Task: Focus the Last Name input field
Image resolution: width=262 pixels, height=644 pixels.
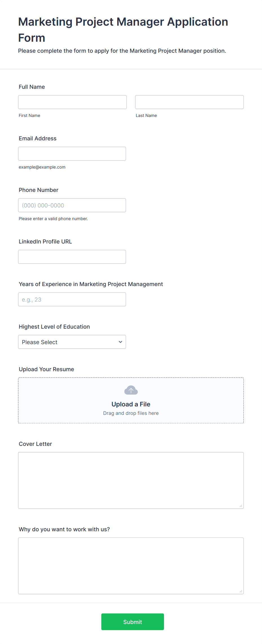Action: click(x=189, y=102)
